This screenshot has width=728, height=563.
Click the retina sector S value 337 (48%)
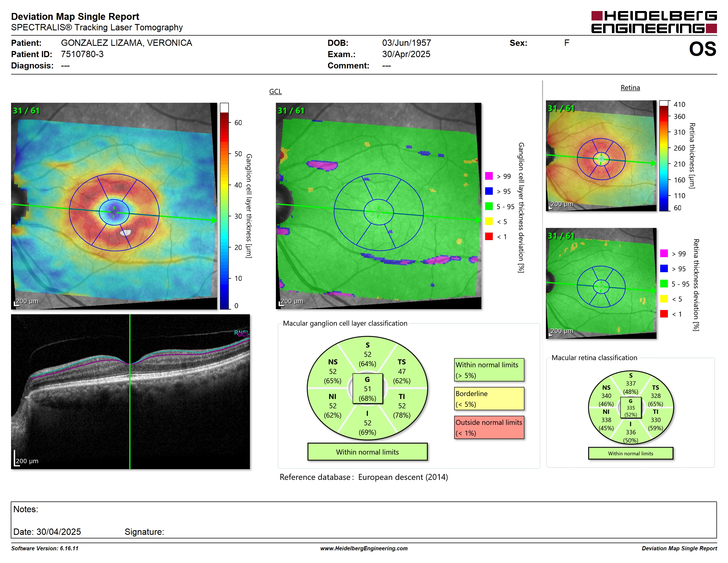[631, 387]
